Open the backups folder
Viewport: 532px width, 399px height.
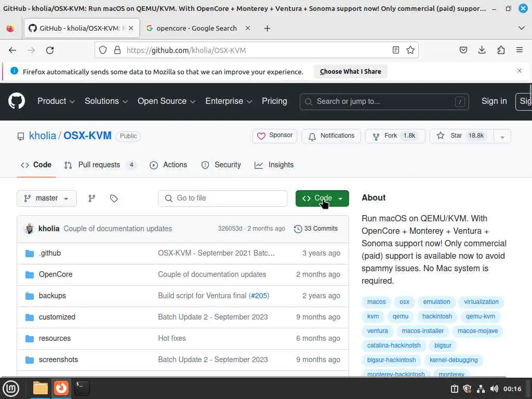pos(52,296)
